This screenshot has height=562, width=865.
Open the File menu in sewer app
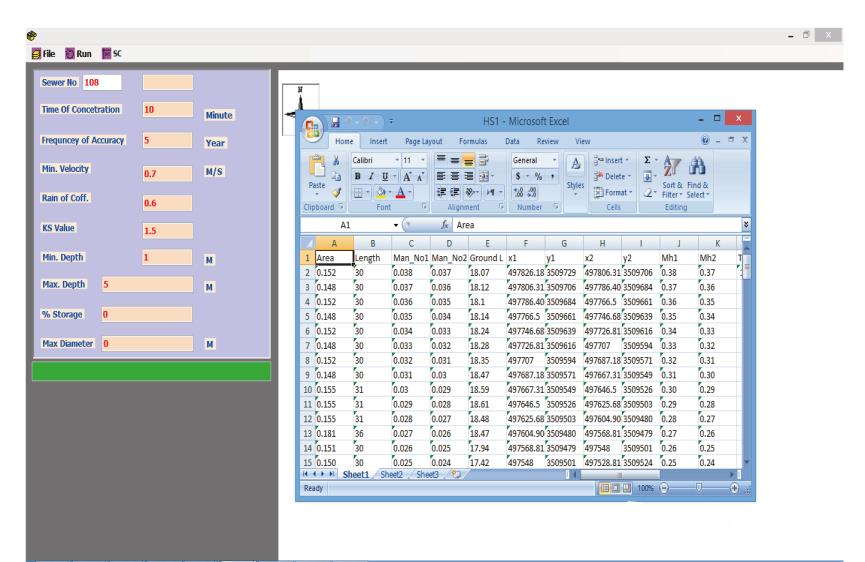coord(44,53)
